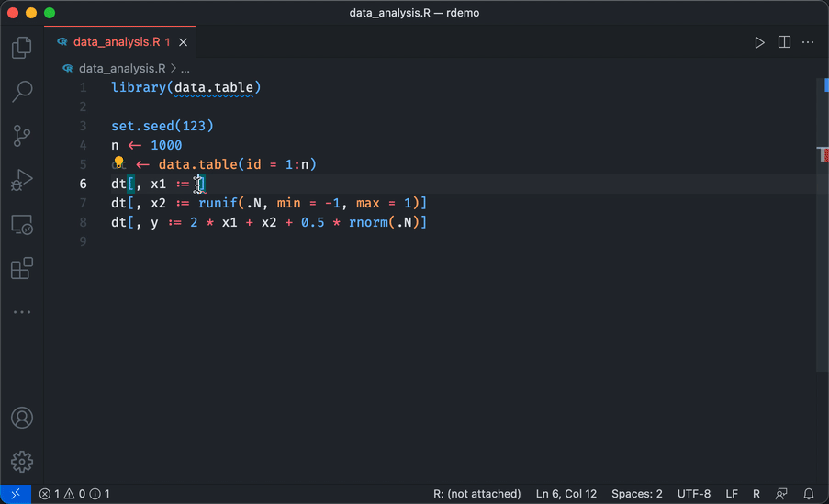Split the editor to the right
The height and width of the screenshot is (504, 829).
pyautogui.click(x=784, y=42)
